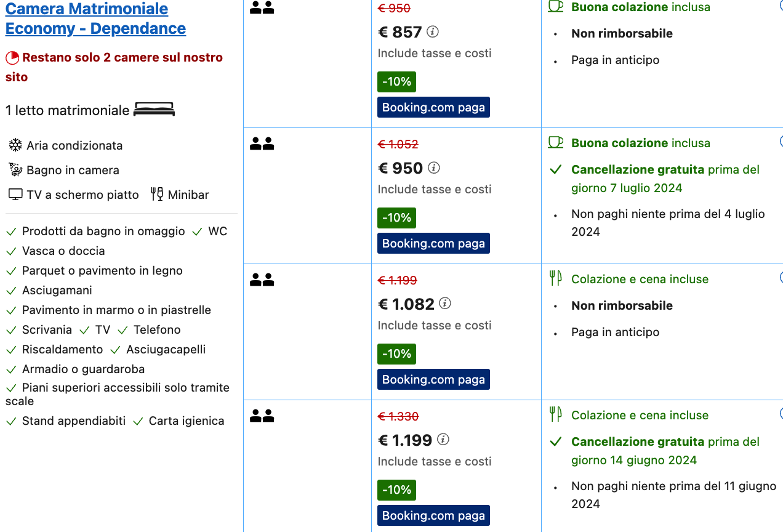This screenshot has height=532, width=783.
Task: Click Booking.com paga badge for € 1.082
Action: point(433,379)
